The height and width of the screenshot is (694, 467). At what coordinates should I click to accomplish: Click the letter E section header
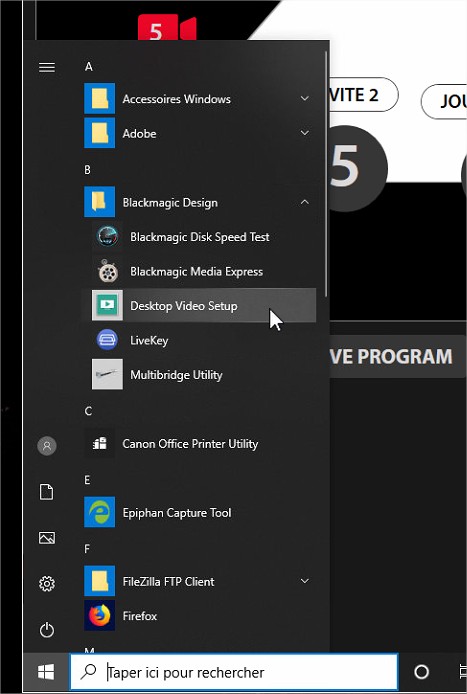click(x=87, y=480)
